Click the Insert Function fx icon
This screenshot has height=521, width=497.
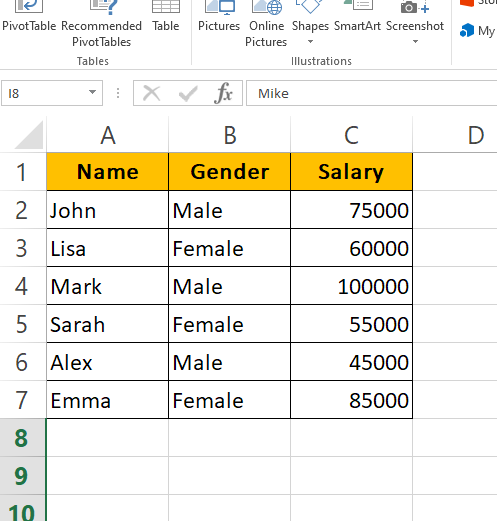223,93
